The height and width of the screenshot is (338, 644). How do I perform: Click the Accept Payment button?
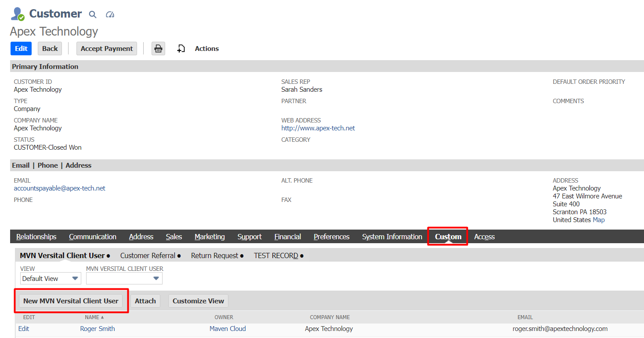tap(107, 49)
